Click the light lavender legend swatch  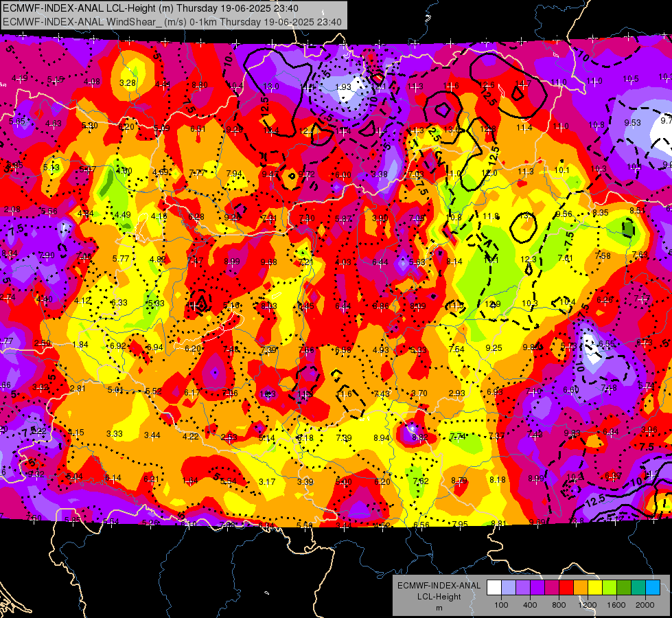tap(509, 587)
